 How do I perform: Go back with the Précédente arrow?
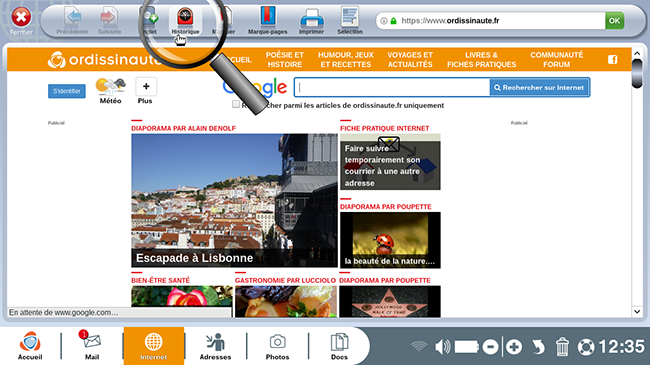73,17
